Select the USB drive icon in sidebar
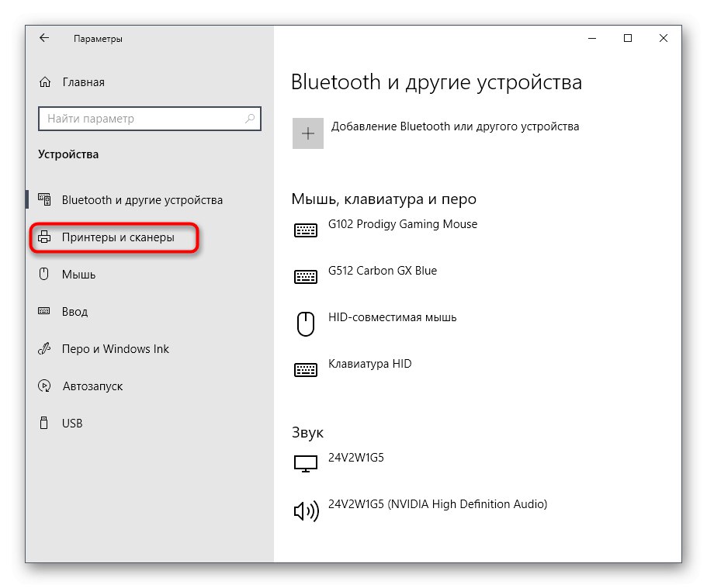 (45, 423)
